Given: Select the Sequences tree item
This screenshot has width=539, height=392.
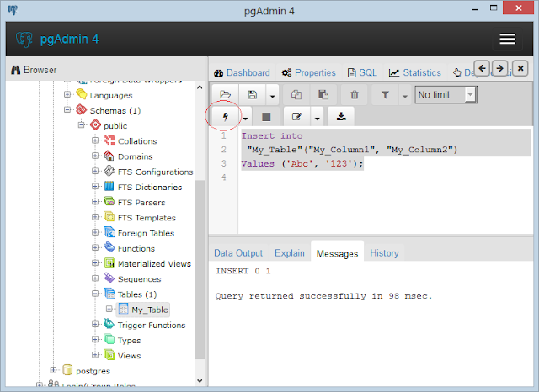Looking at the screenshot, I should (x=139, y=279).
